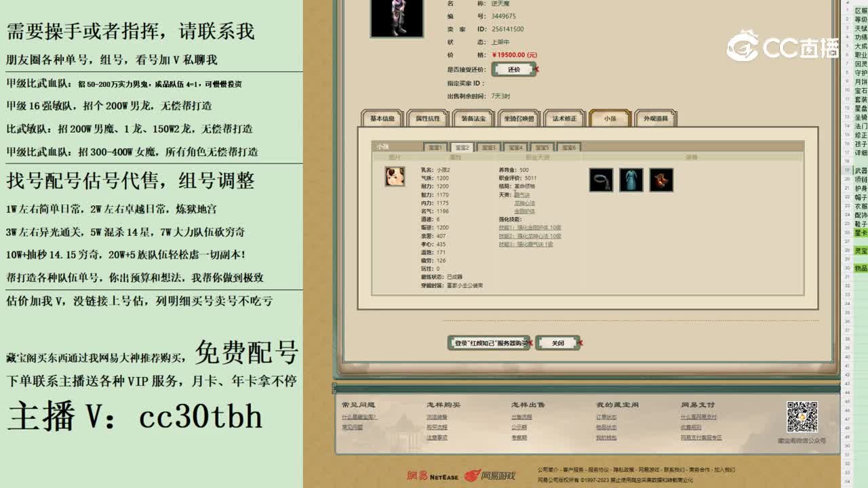Open 浏览装备 link under 怎样购买
The height and width of the screenshot is (488, 868).
coord(437,417)
